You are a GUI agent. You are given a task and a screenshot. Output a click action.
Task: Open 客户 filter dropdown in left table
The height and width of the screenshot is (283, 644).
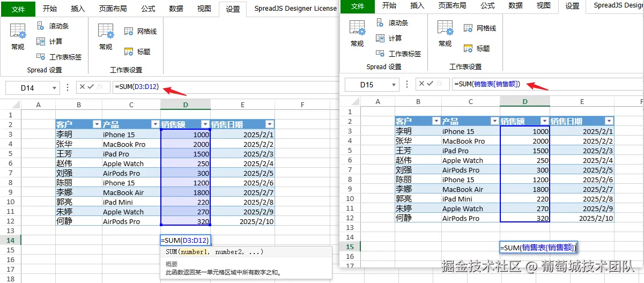97,124
